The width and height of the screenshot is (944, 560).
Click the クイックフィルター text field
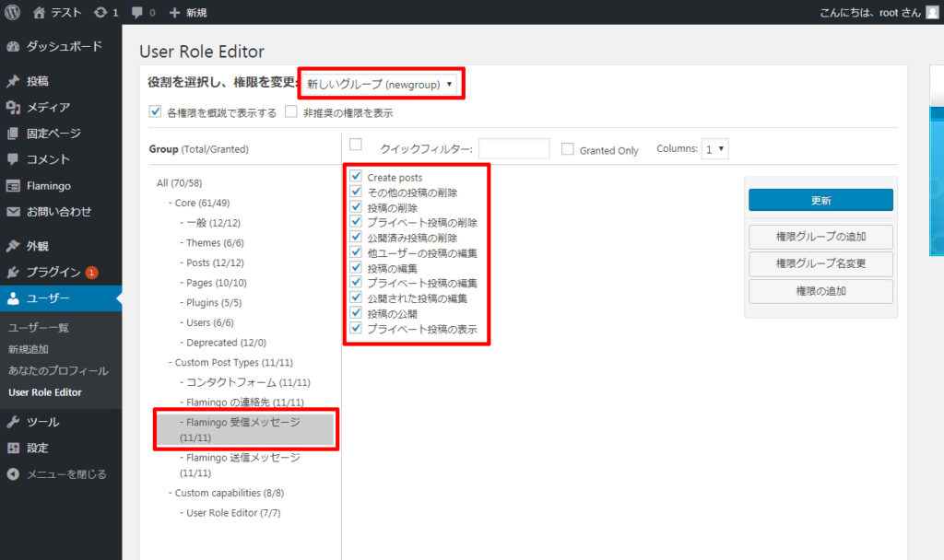point(513,149)
